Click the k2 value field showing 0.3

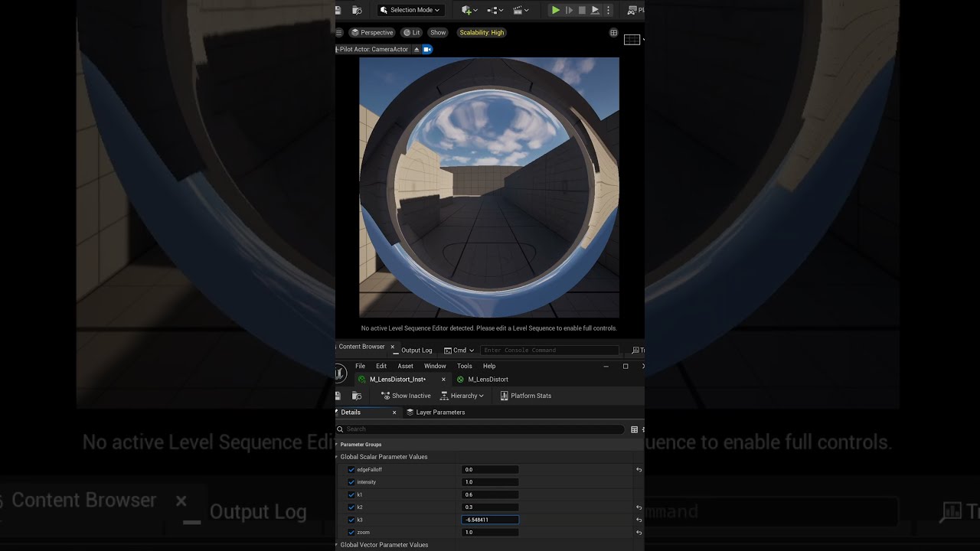click(x=490, y=507)
